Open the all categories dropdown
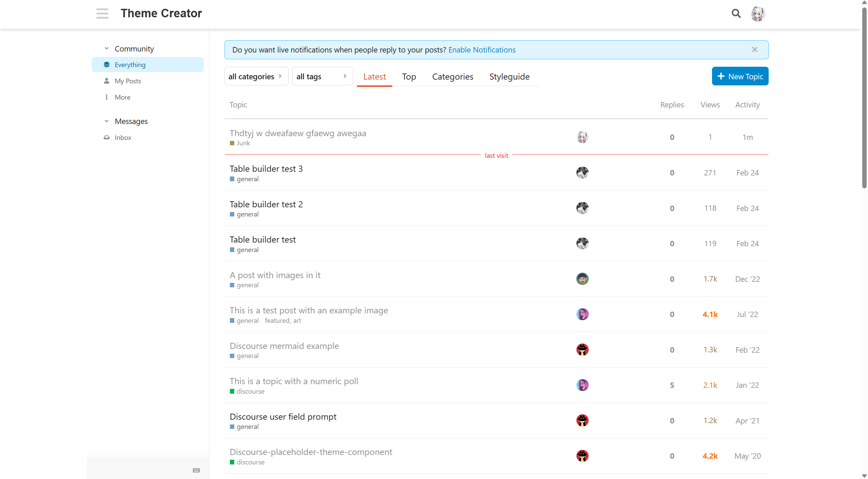Image resolution: width=868 pixels, height=479 pixels. (256, 77)
